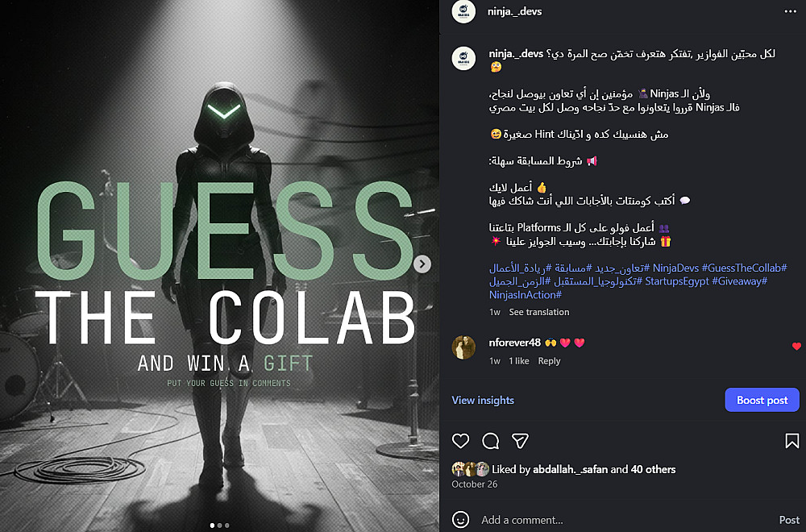Open comment bubble icon
The height and width of the screenshot is (532, 806).
(490, 440)
